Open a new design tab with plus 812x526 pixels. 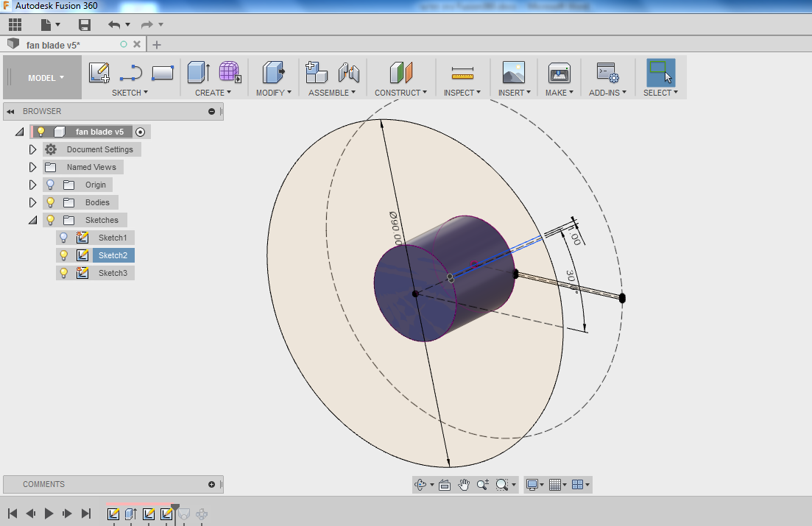[157, 45]
